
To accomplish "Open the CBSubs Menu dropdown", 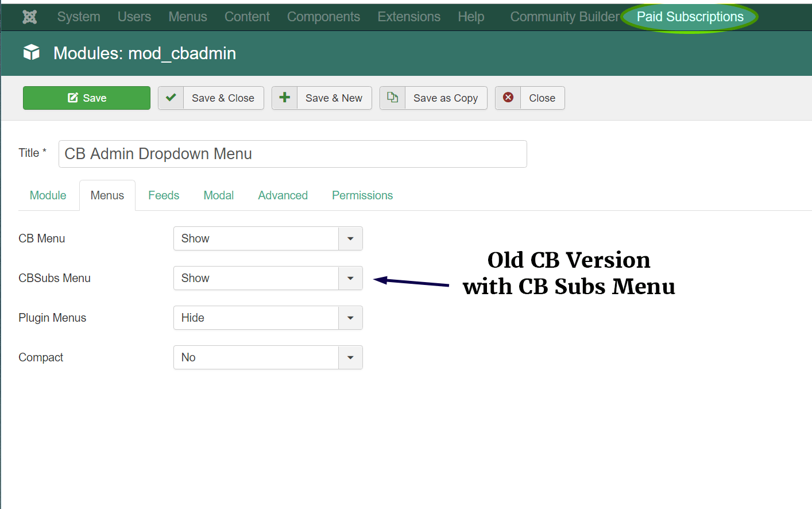I will click(268, 278).
